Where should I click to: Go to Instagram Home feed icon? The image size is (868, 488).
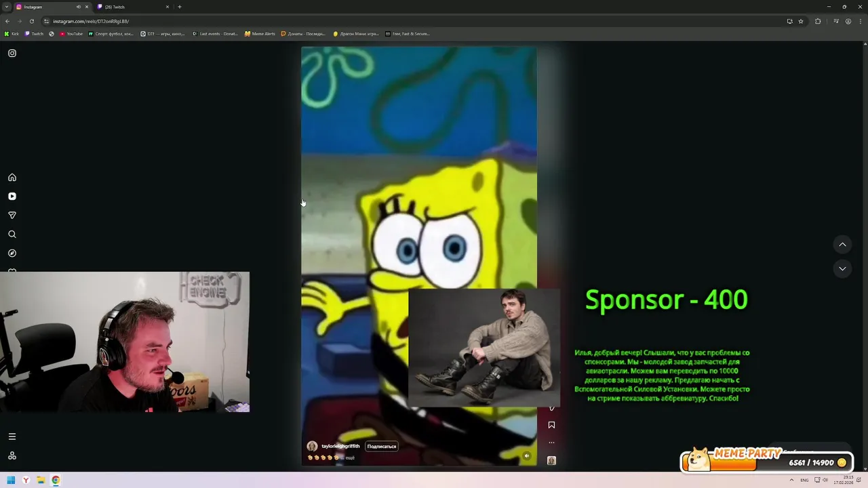pos(12,178)
